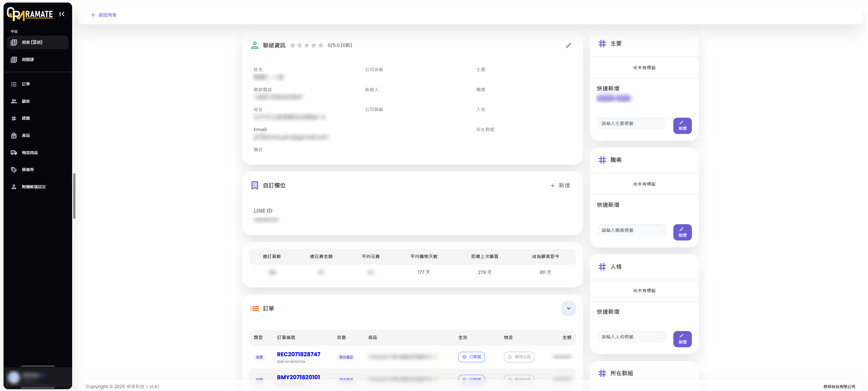
Task: Open the customers section in sidebar
Action: pos(26,101)
